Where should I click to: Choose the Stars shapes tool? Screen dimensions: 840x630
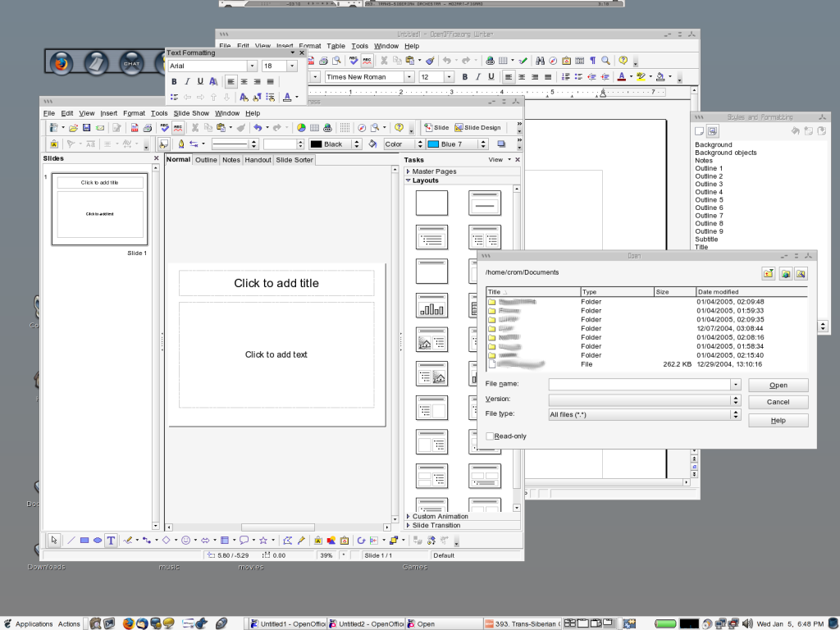coord(263,541)
